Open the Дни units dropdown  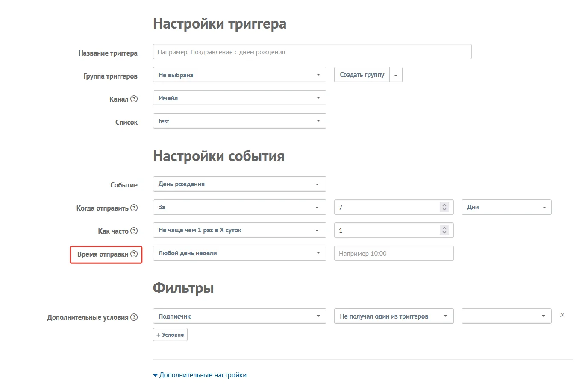tap(506, 207)
